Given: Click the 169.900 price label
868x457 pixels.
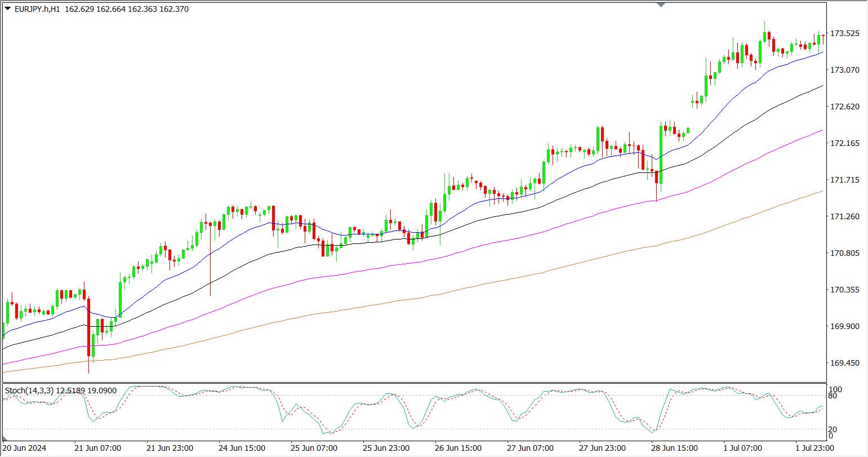Looking at the screenshot, I should point(845,326).
